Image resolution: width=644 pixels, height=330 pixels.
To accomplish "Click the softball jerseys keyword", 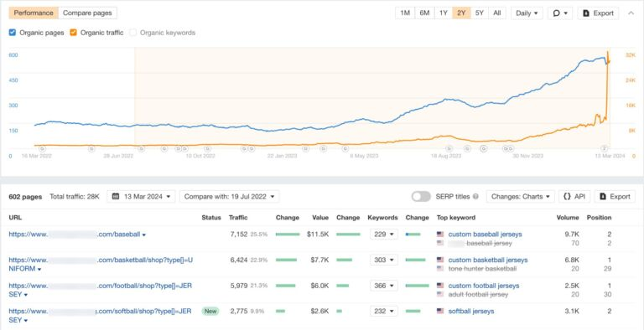I will click(471, 311).
